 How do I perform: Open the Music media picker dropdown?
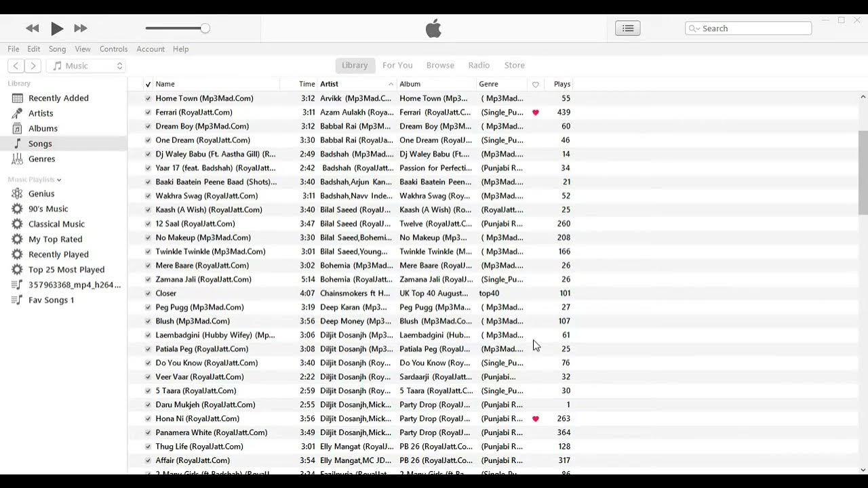pyautogui.click(x=86, y=66)
